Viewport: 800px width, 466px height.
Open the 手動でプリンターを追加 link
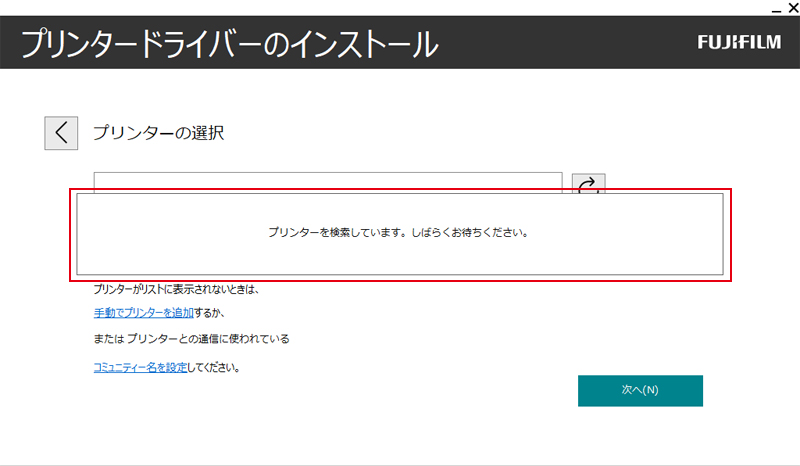(143, 313)
